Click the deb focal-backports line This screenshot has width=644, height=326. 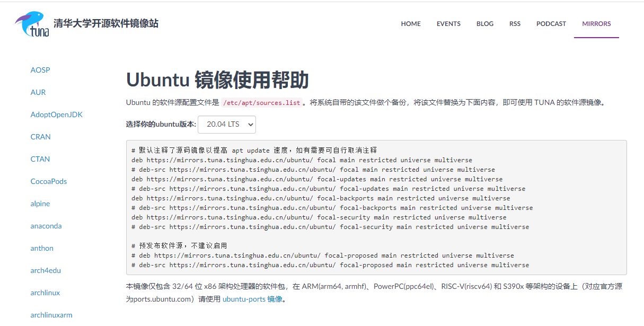(321, 198)
